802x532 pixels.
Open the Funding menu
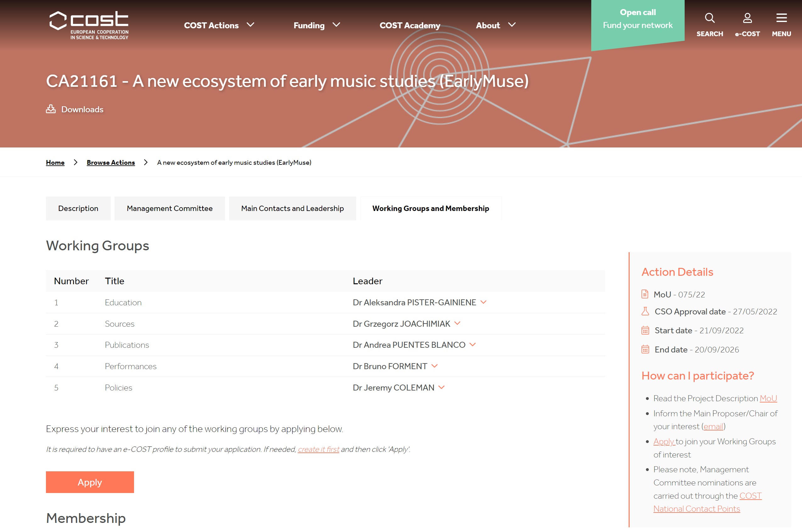coord(309,25)
